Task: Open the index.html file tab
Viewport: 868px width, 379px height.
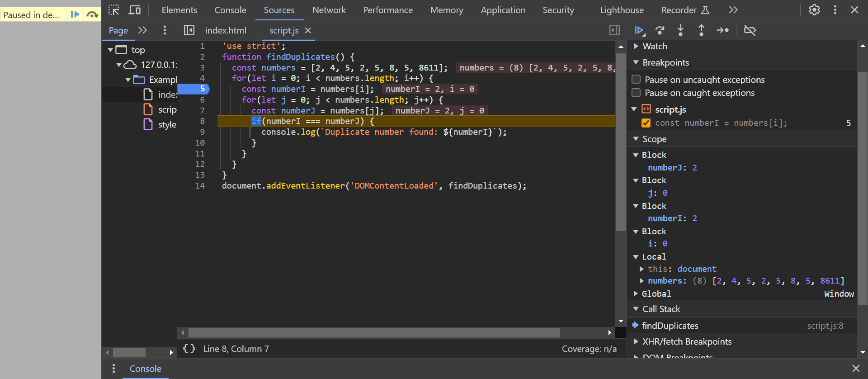Action: [226, 30]
